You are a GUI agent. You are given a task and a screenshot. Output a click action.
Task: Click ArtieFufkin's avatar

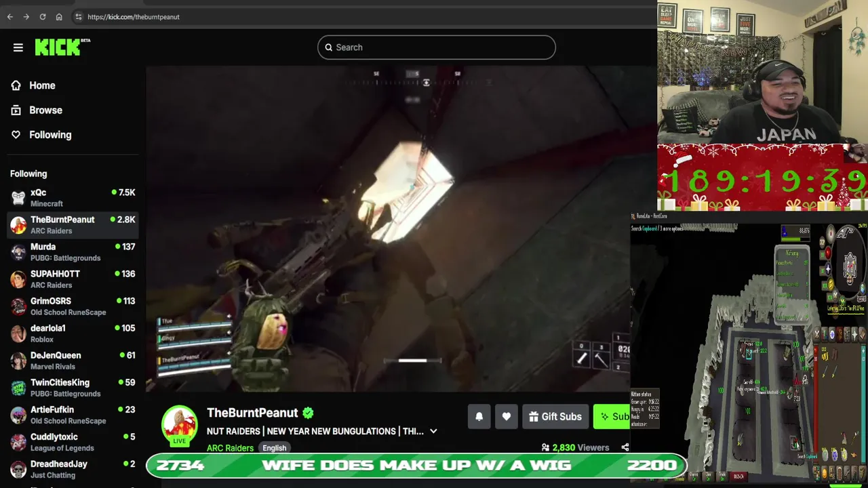(x=18, y=415)
